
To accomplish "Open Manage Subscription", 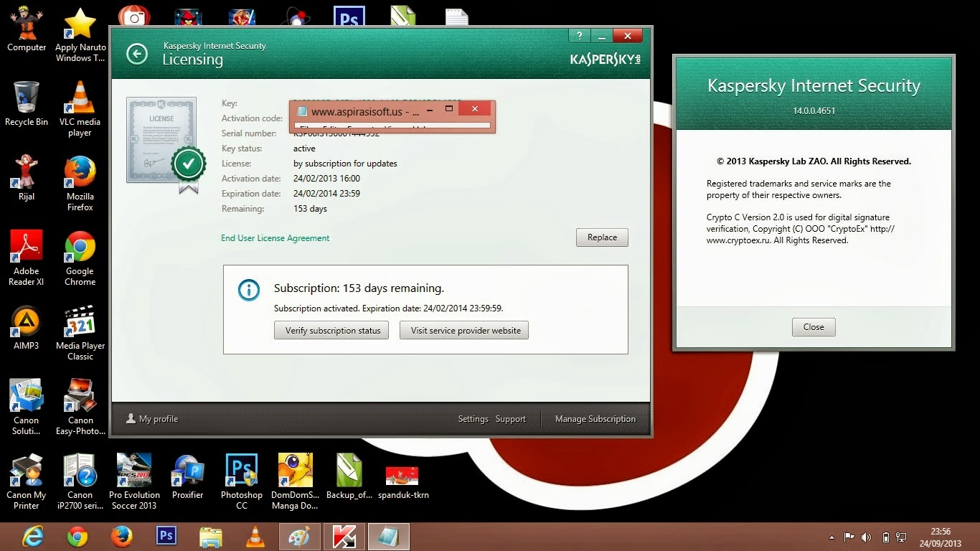I will pos(595,419).
